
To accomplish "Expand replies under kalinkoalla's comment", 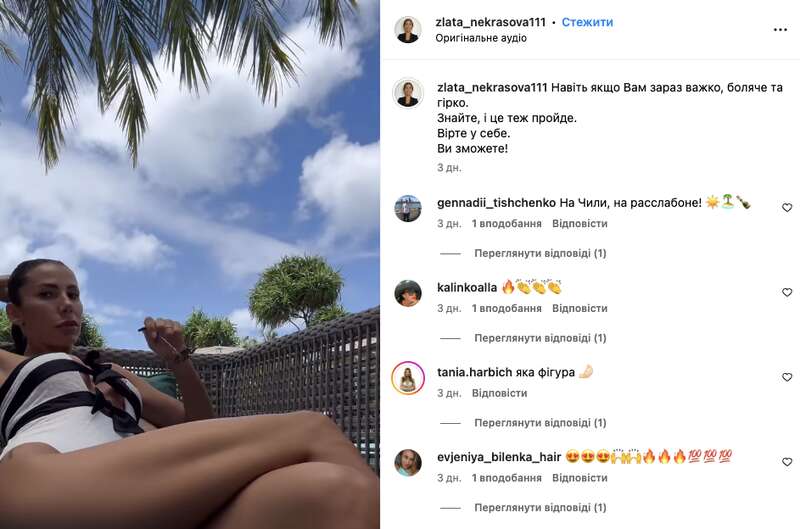I will pos(540,338).
